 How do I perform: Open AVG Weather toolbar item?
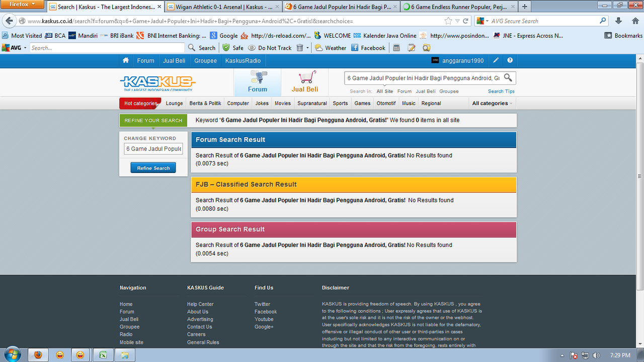331,48
